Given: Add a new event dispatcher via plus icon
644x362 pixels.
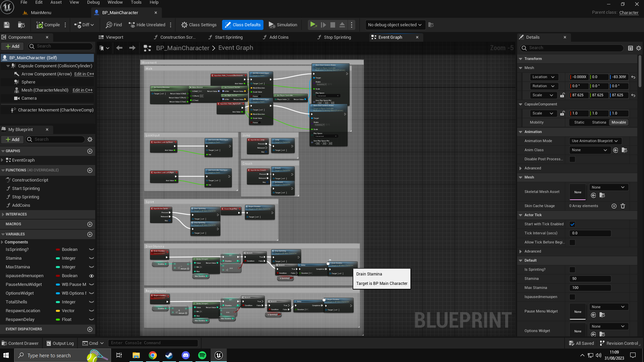Looking at the screenshot, I should pos(90,329).
